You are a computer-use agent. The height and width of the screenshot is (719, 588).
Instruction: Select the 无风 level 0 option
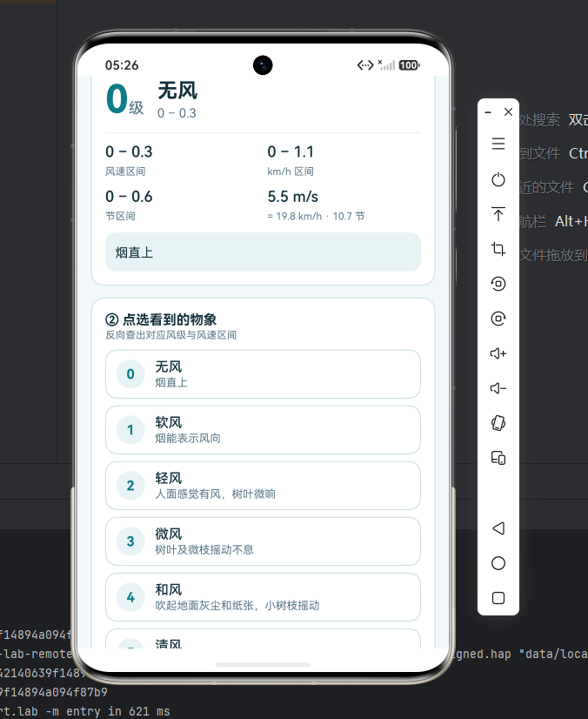[x=263, y=374]
